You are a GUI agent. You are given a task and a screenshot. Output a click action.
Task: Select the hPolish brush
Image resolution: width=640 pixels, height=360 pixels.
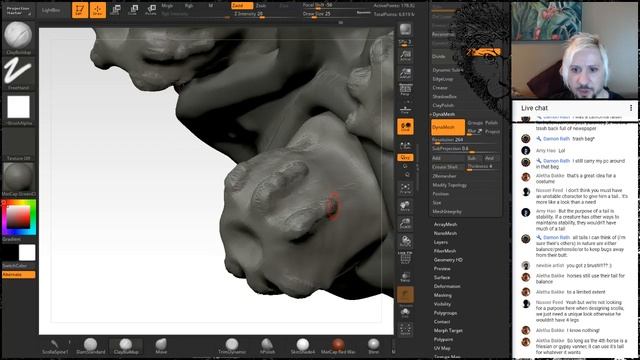click(267, 346)
